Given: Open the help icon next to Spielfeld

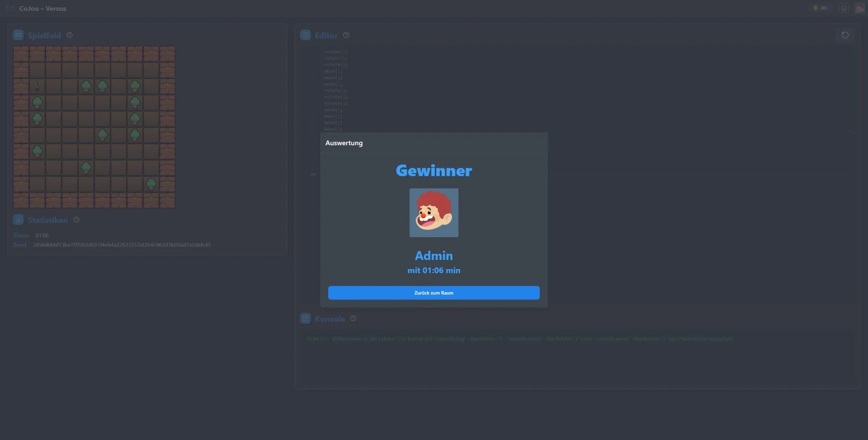Looking at the screenshot, I should (x=69, y=35).
